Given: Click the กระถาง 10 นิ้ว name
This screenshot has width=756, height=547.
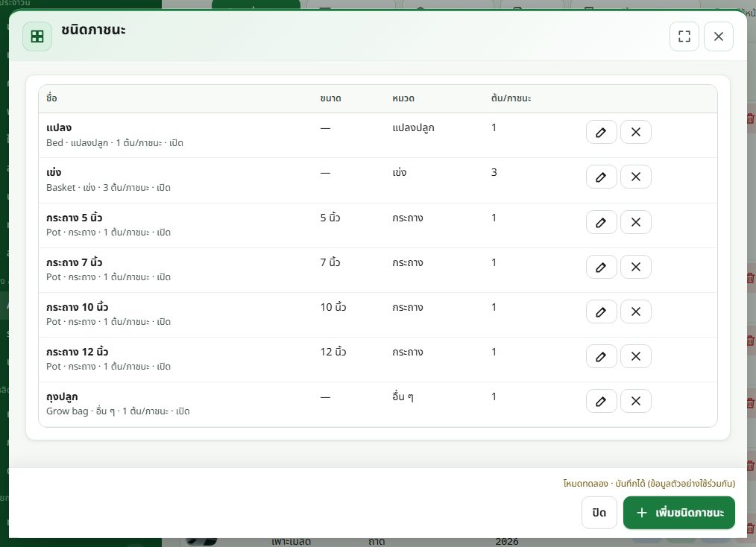Looking at the screenshot, I should pos(77,307).
